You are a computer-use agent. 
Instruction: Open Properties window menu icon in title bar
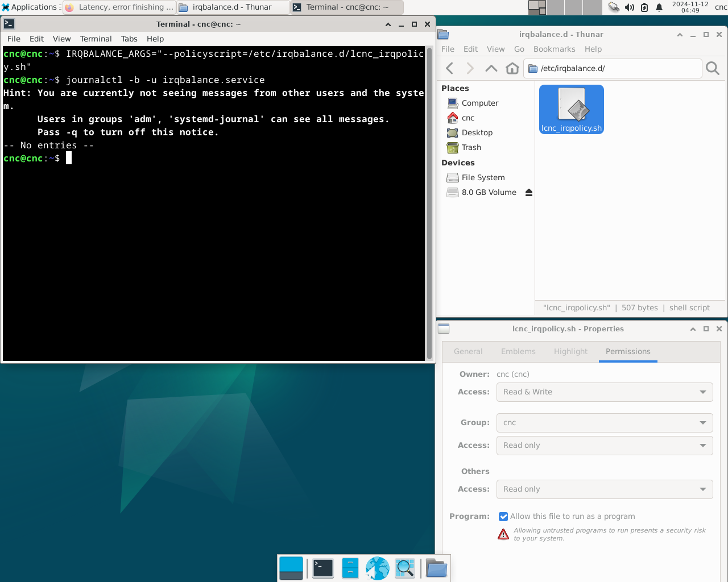[x=444, y=329]
